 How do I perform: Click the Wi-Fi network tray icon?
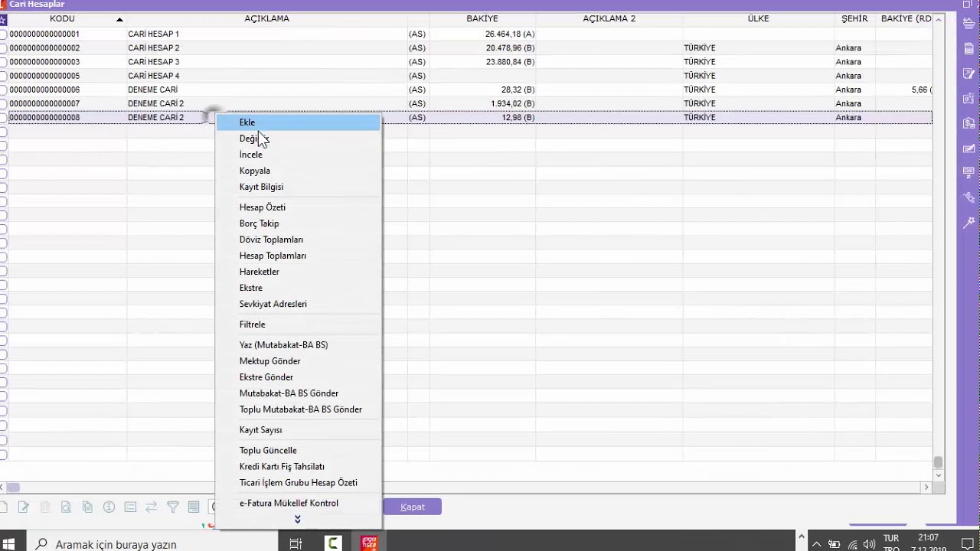[x=852, y=545]
